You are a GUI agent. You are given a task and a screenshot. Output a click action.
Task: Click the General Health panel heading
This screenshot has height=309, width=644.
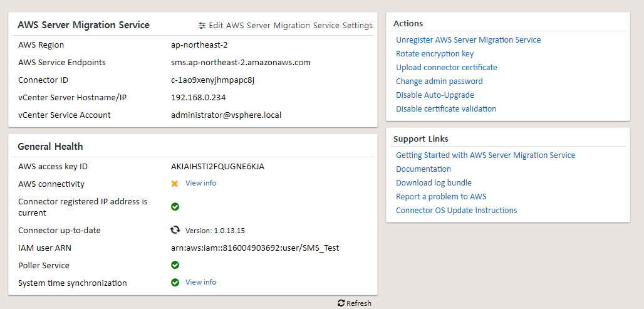[x=50, y=147]
